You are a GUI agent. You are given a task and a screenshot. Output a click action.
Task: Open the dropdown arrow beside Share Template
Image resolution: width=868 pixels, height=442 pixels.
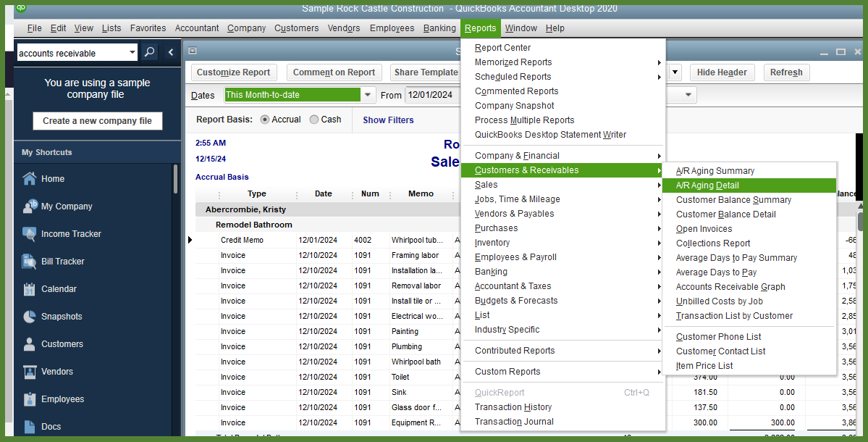click(x=675, y=72)
